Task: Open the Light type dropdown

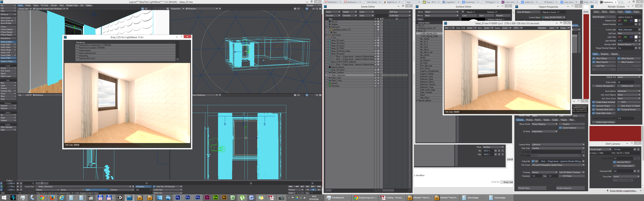Action: 629,33
